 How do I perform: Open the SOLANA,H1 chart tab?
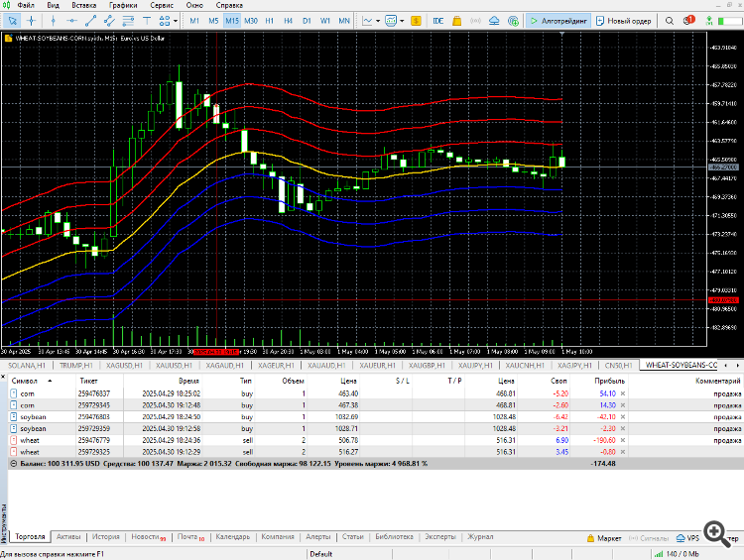pyautogui.click(x=27, y=365)
